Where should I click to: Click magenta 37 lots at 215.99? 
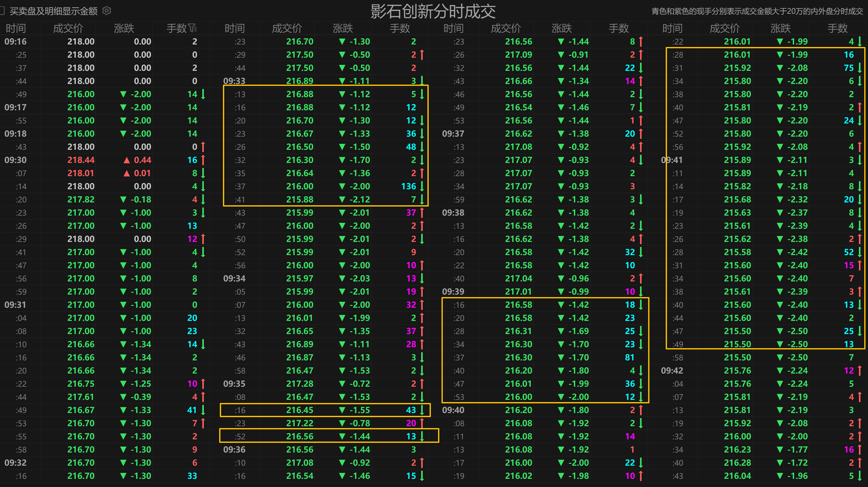(x=411, y=213)
